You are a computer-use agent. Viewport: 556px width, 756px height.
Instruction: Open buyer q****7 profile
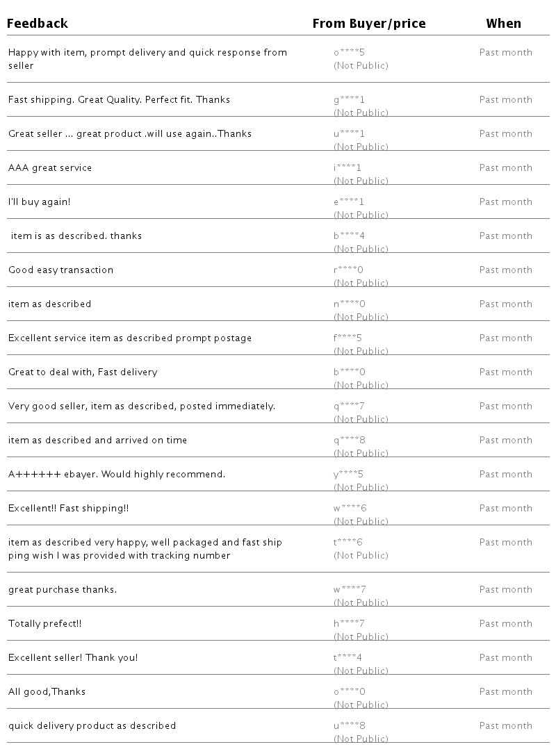tap(349, 406)
